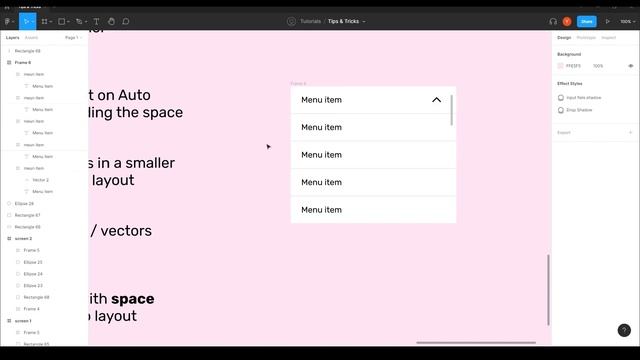Select the Text tool

click(x=96, y=22)
